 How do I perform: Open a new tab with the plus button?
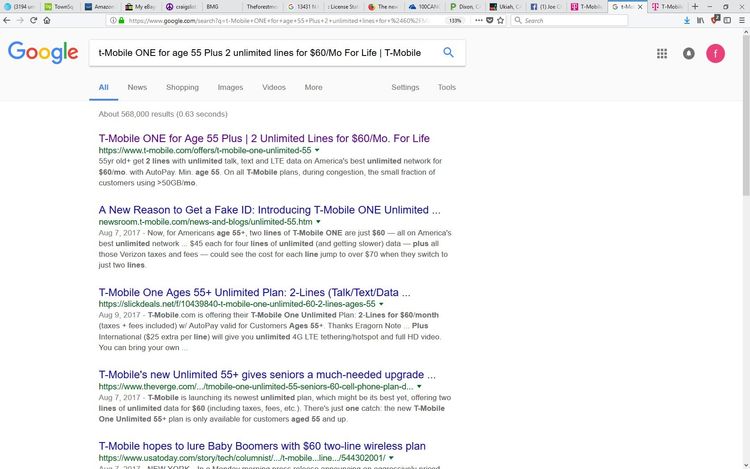pyautogui.click(x=695, y=7)
